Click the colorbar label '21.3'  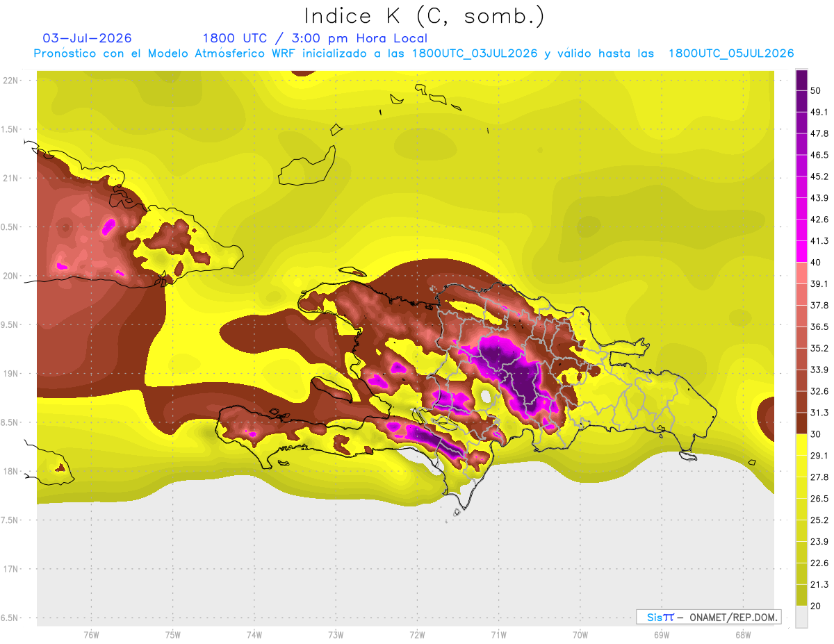819,585
